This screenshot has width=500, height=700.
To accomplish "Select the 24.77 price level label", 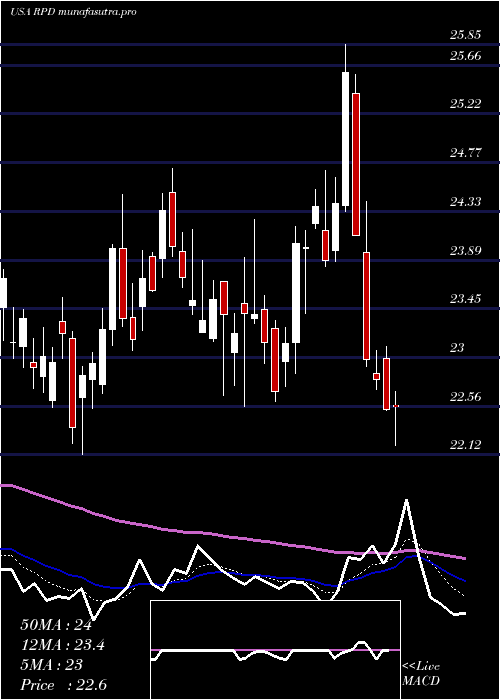I will 466,153.
